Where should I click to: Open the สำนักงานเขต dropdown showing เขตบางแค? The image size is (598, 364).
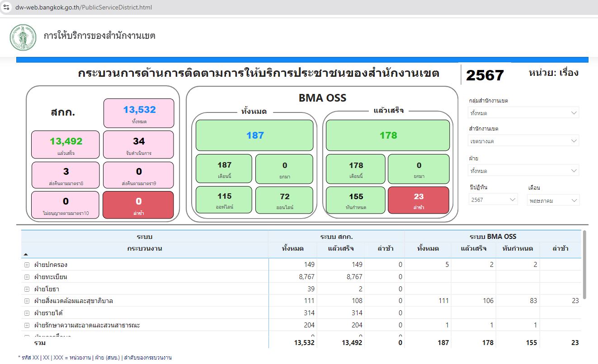[523, 141]
